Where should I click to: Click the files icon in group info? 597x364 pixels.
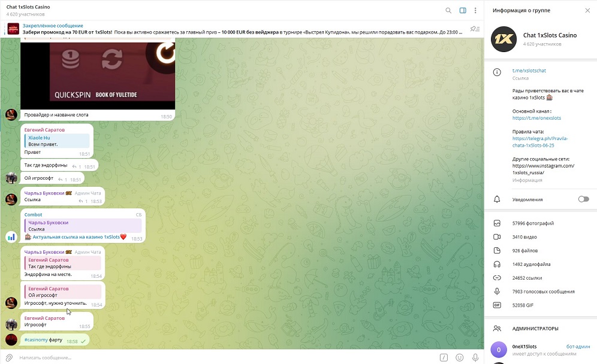coord(497,251)
